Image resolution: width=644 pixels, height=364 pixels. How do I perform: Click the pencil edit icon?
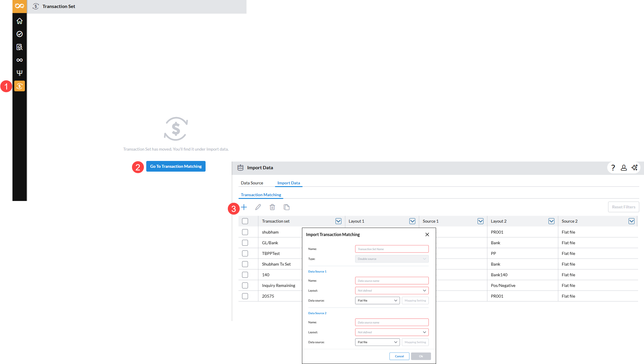pyautogui.click(x=258, y=207)
